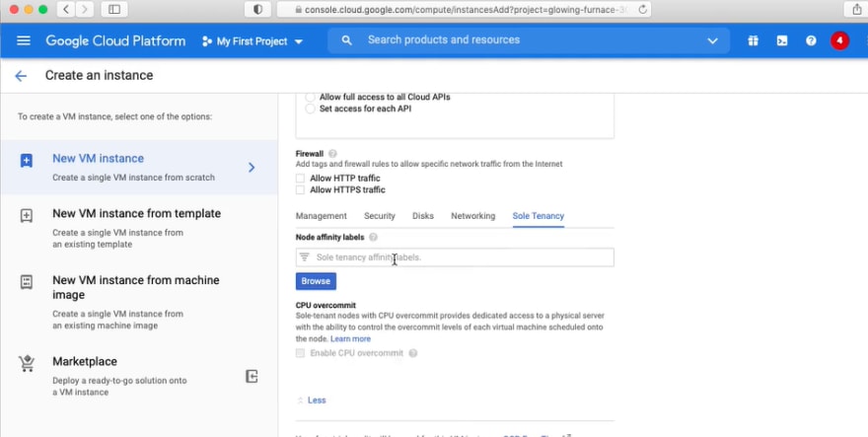Screen dimensions: 868x437
Task: Select New VM instance from machine image
Action: click(x=139, y=302)
